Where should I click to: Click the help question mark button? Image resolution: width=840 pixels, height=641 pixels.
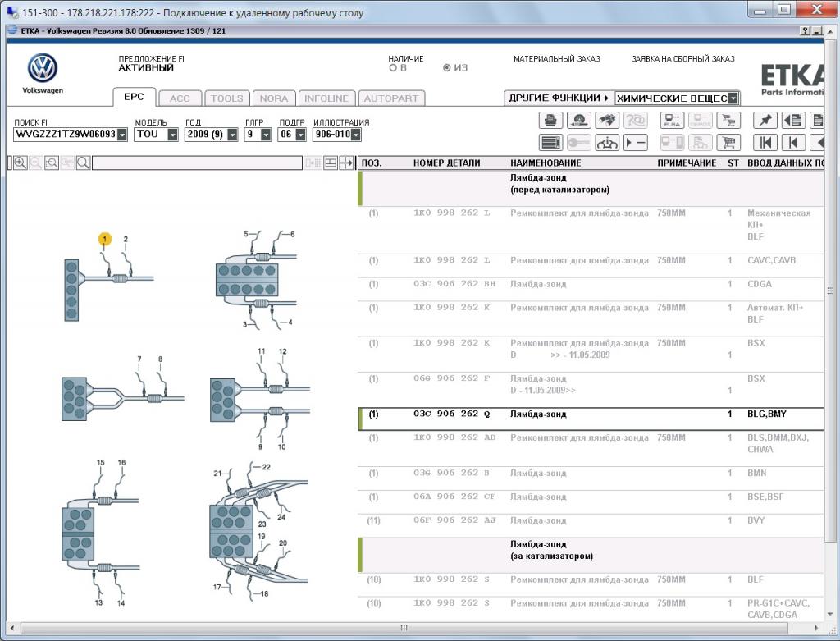(806, 31)
